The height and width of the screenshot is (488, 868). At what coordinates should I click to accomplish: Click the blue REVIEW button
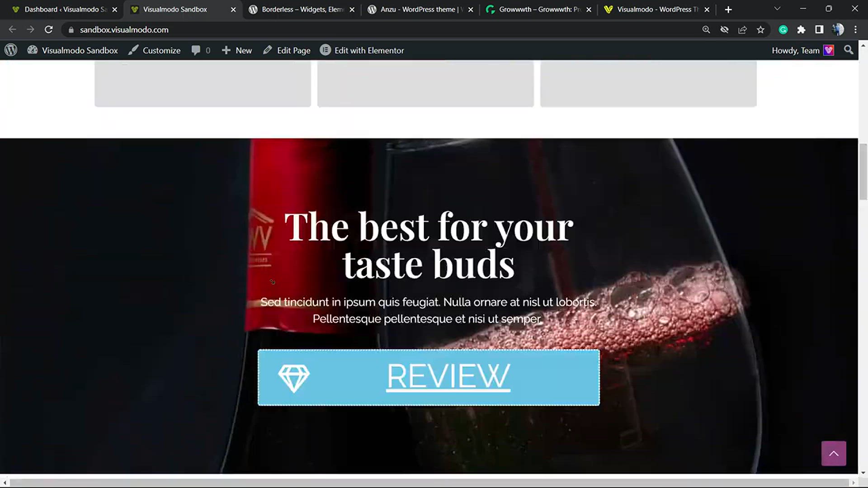[x=429, y=377]
